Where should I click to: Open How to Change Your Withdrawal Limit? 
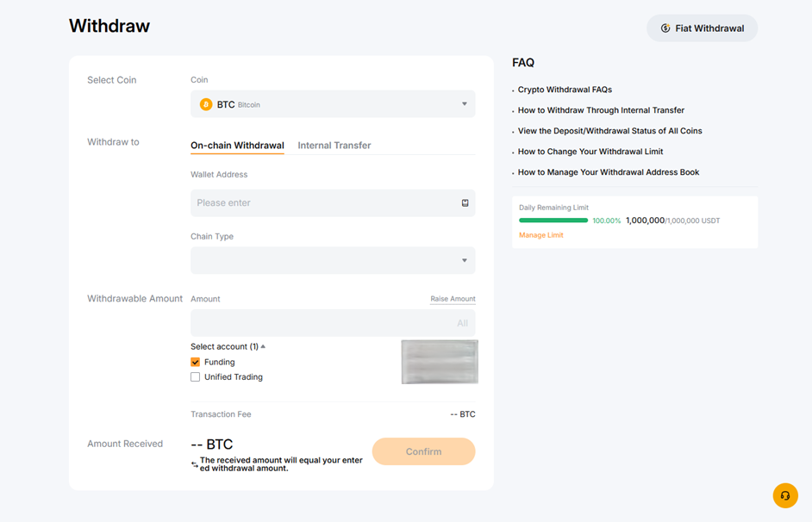point(590,152)
